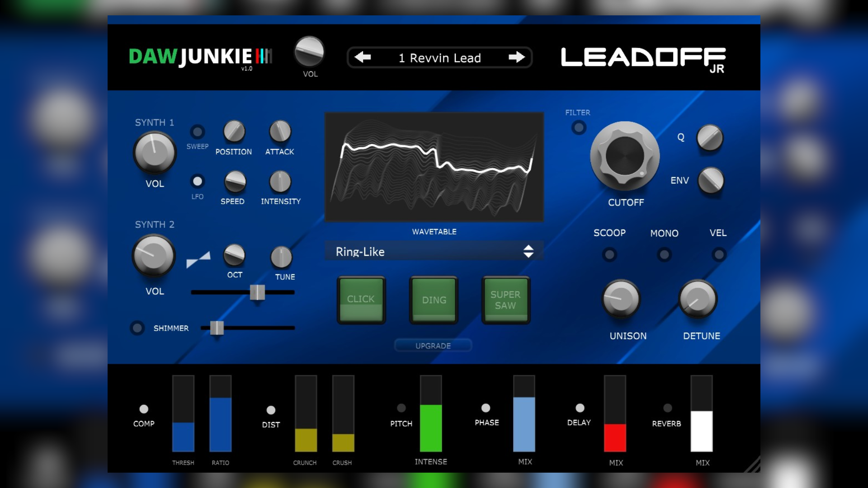Toggle the REVERB effect on/off

667,408
